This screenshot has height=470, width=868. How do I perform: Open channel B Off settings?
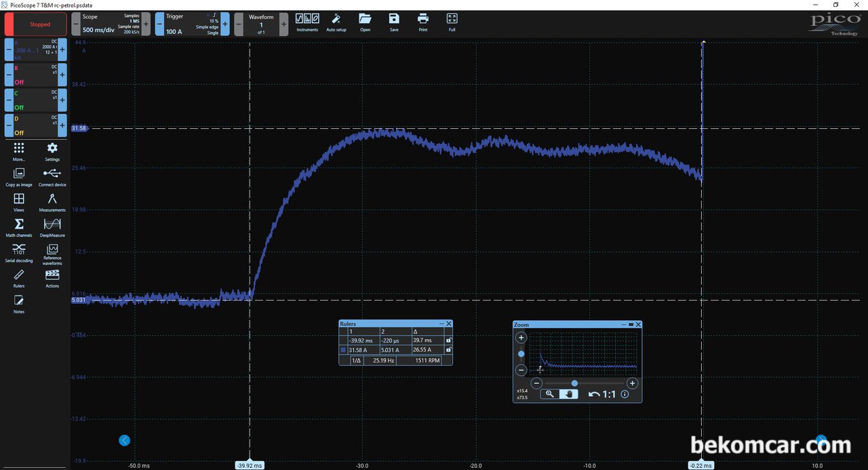click(35, 73)
